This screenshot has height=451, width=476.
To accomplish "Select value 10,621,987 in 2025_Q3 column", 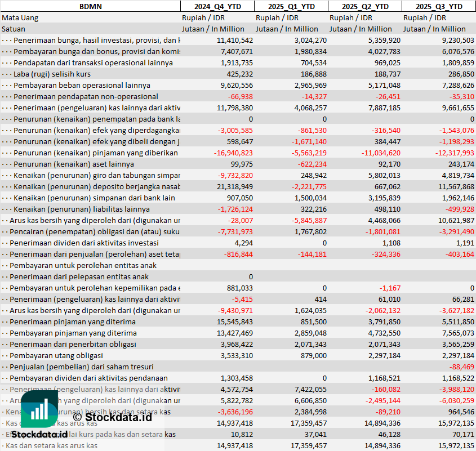I will coord(456,220).
